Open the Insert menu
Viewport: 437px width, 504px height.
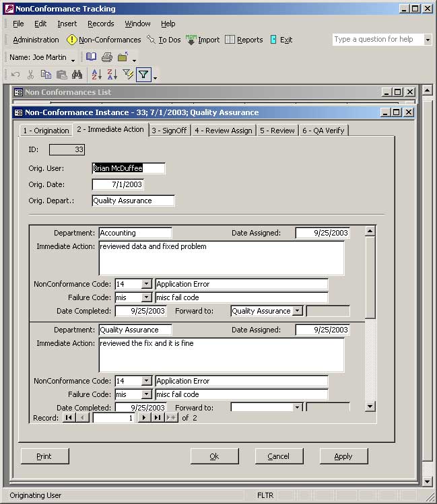coord(67,24)
